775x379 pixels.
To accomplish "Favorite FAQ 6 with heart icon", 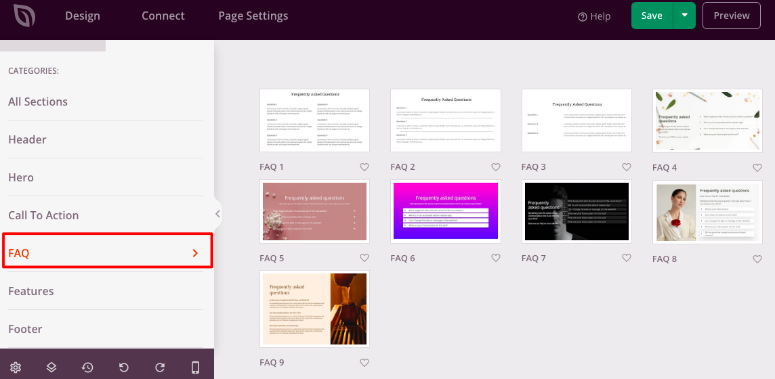I will (496, 258).
